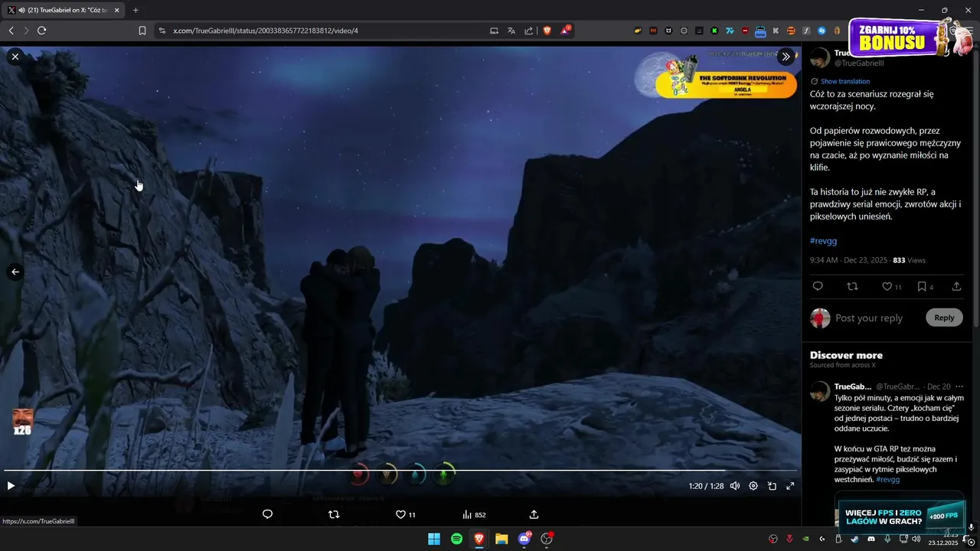
Task: Open the 833 Views count
Action: 909,260
